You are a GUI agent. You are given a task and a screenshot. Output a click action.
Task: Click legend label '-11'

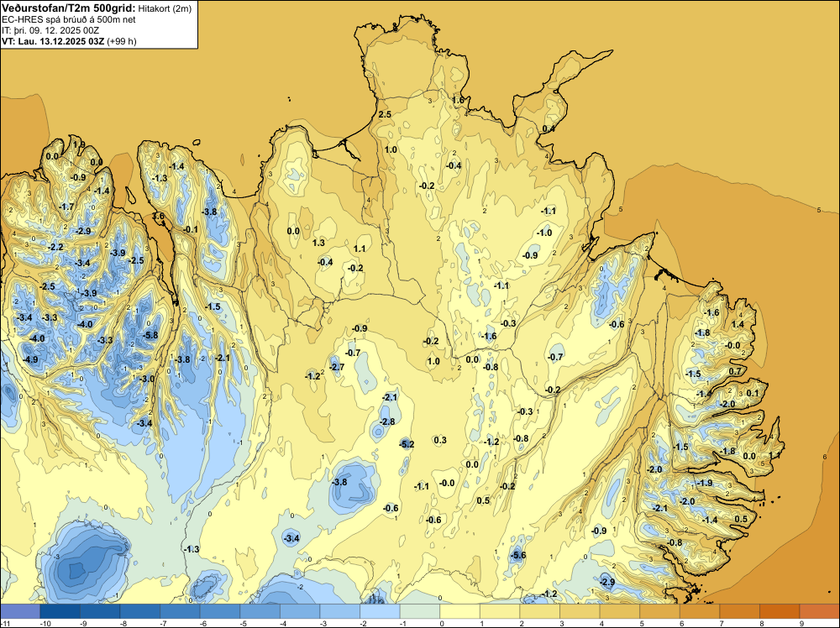[5, 623]
